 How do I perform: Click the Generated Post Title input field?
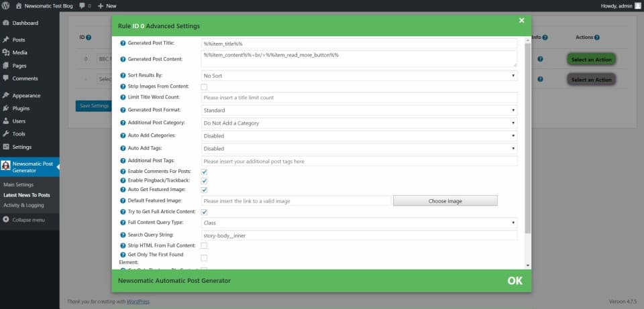coord(359,44)
